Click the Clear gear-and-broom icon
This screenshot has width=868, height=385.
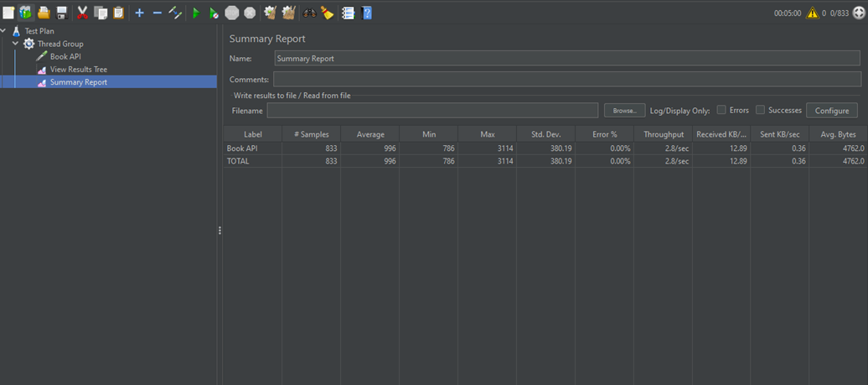[270, 13]
